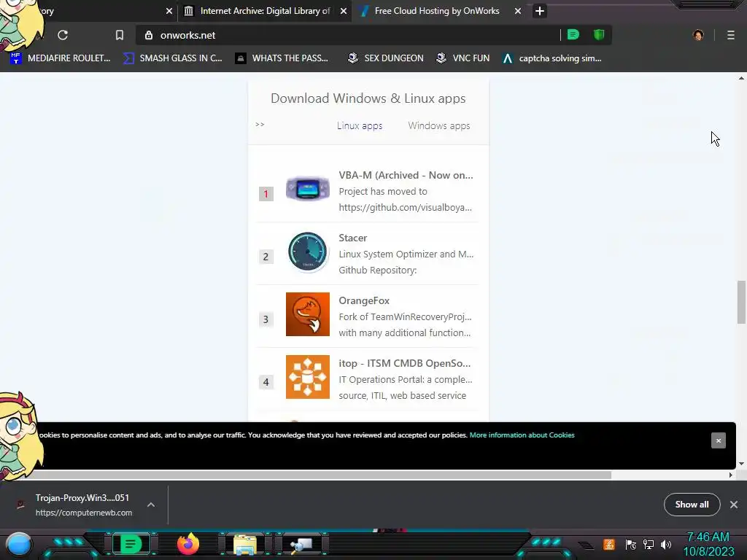Open File Explorer from the taskbar
Viewport: 747px width, 560px height.
tap(245, 545)
